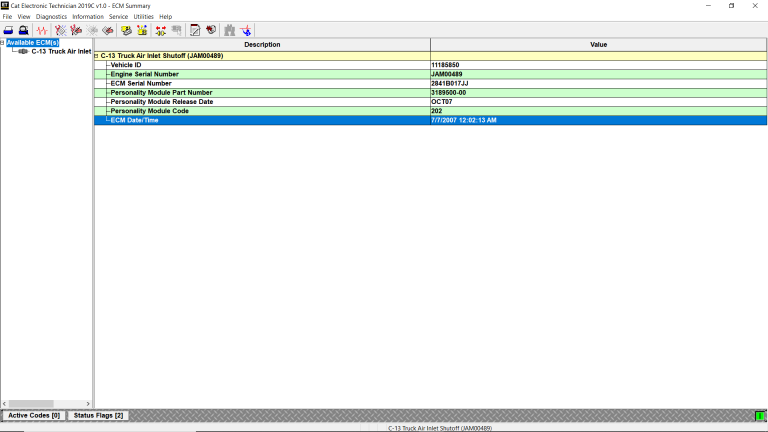Open the View menu
768x432 pixels.
pos(24,17)
